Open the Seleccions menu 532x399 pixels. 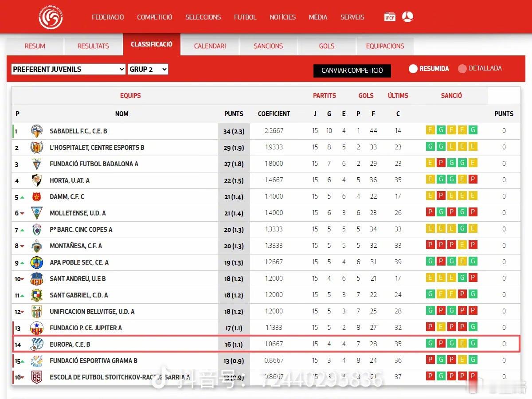[203, 17]
